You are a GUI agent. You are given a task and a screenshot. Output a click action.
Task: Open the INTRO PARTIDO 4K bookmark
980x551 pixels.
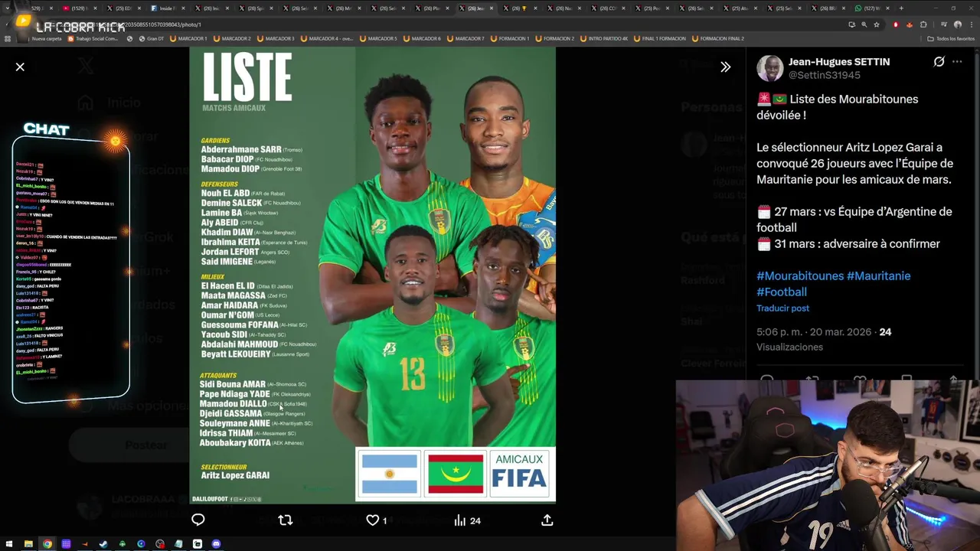(604, 38)
